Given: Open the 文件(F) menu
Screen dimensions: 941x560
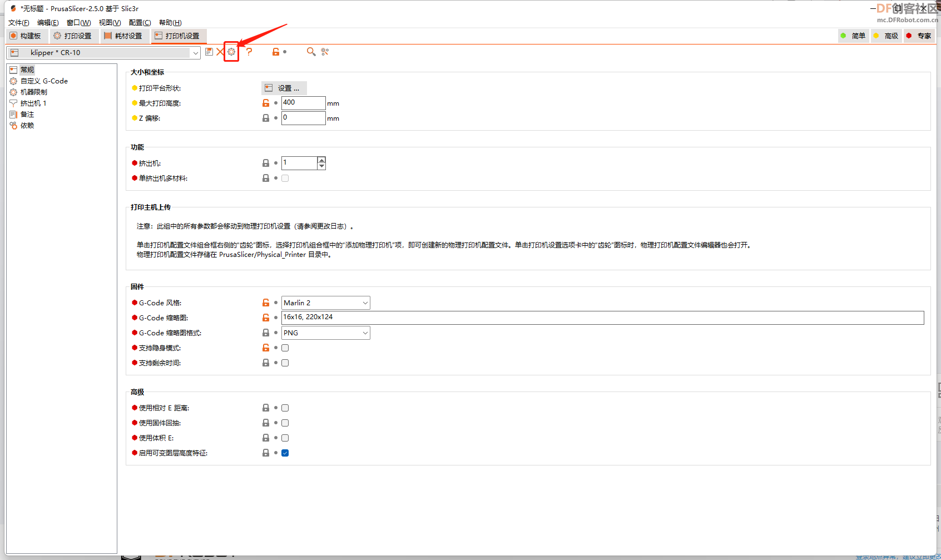Looking at the screenshot, I should (19, 22).
